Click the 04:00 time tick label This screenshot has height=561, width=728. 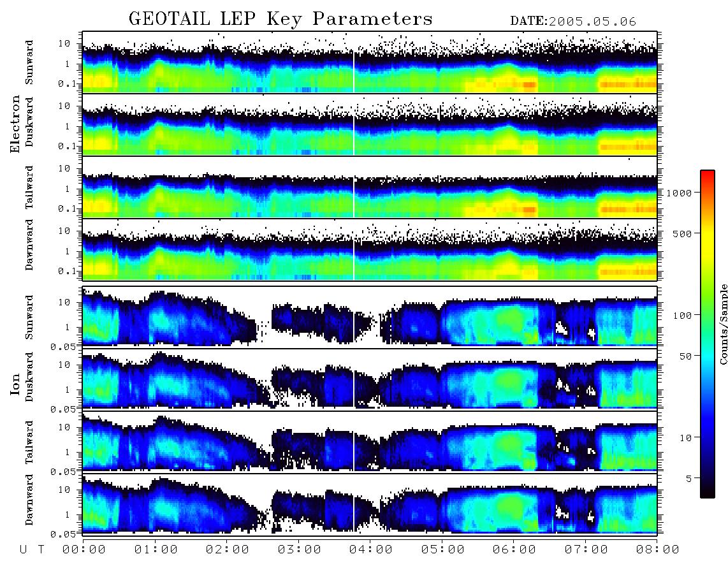click(x=371, y=550)
